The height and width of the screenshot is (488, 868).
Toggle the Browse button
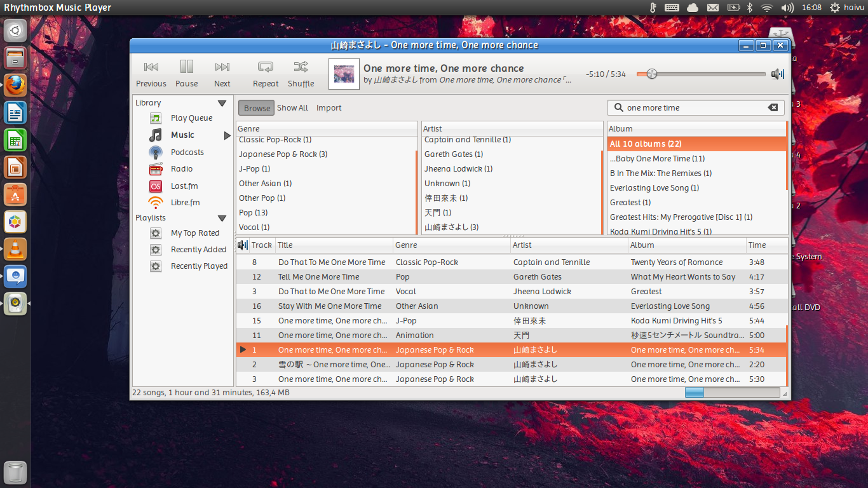pos(257,108)
